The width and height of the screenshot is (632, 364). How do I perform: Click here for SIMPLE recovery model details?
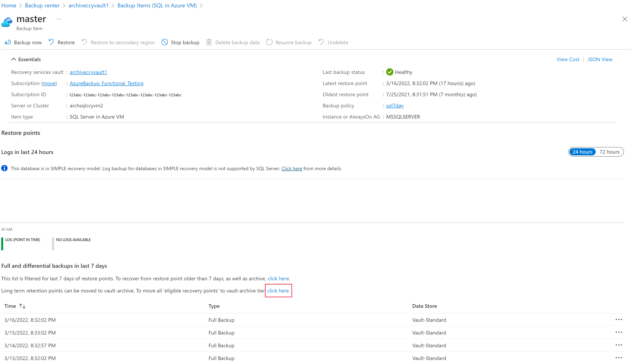click(x=291, y=168)
